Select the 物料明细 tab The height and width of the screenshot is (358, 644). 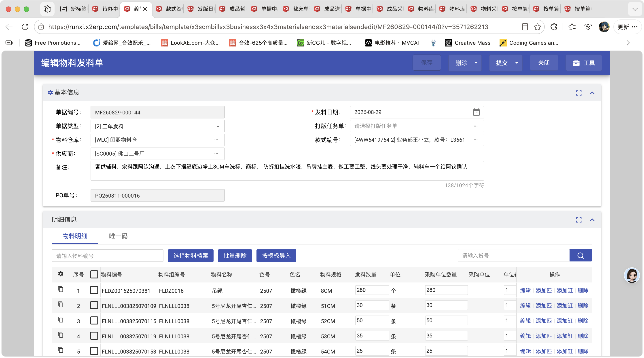pyautogui.click(x=75, y=236)
